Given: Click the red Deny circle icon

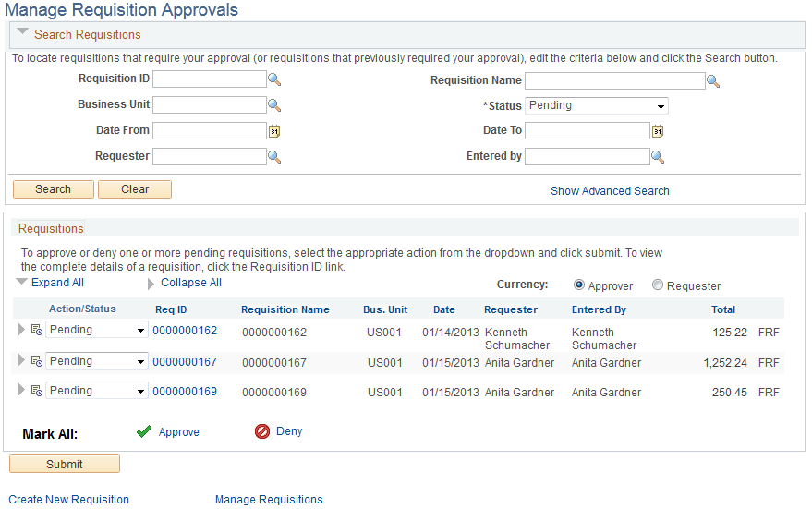Looking at the screenshot, I should click(262, 430).
